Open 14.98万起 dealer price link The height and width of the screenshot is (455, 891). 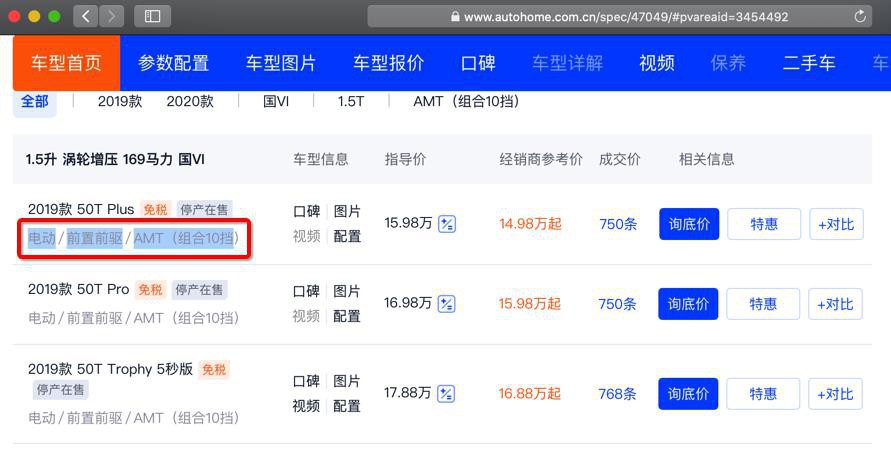(x=530, y=224)
